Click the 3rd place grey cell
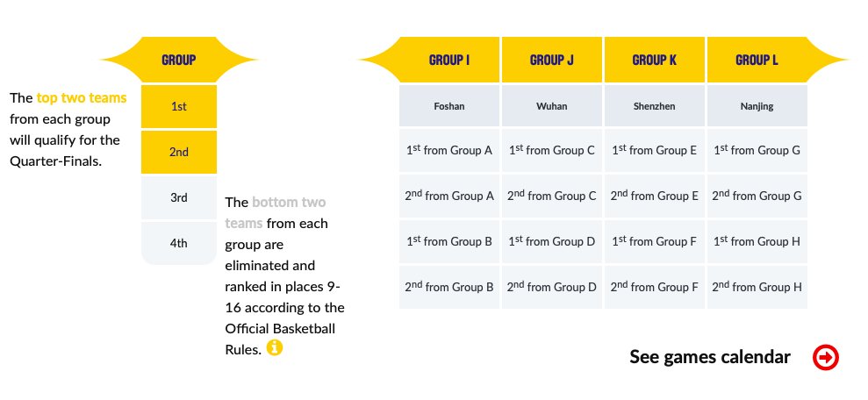The image size is (868, 400). pos(179,197)
